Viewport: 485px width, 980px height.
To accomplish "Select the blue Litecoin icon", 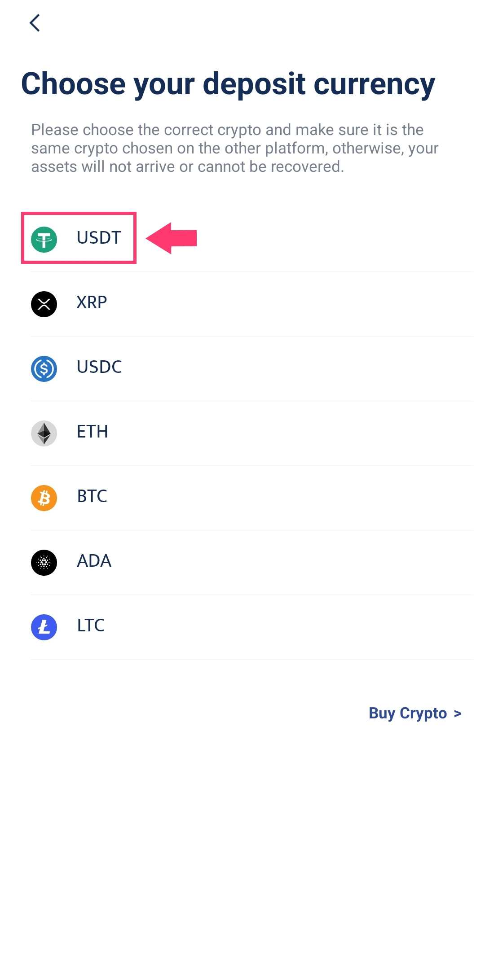I will click(x=44, y=627).
